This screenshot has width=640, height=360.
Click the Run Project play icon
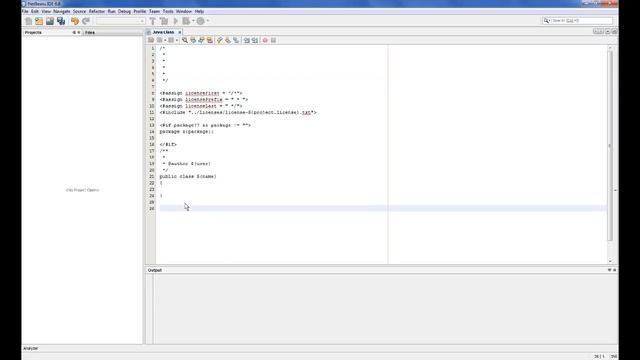[176, 21]
